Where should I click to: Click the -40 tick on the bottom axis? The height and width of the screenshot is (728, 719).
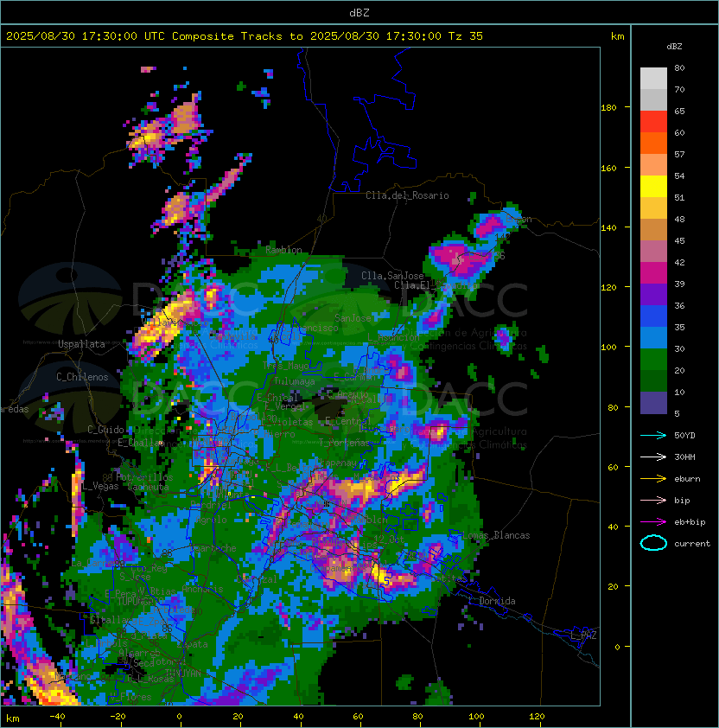click(57, 717)
